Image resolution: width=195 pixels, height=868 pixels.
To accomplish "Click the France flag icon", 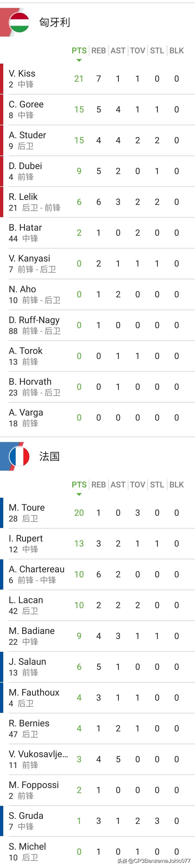I will point(19,456).
